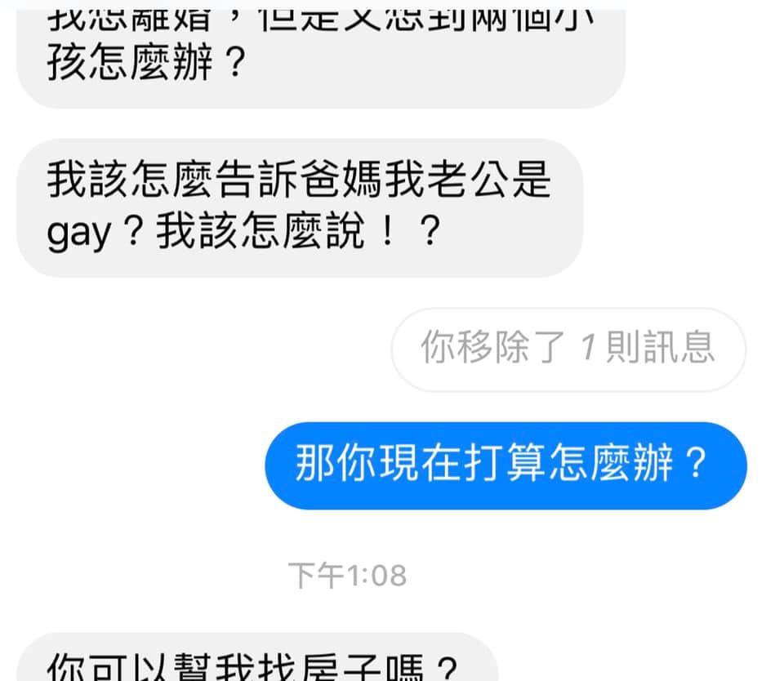This screenshot has width=784, height=681.
Task: Click the word "gay" in the received message
Action: coord(78,233)
